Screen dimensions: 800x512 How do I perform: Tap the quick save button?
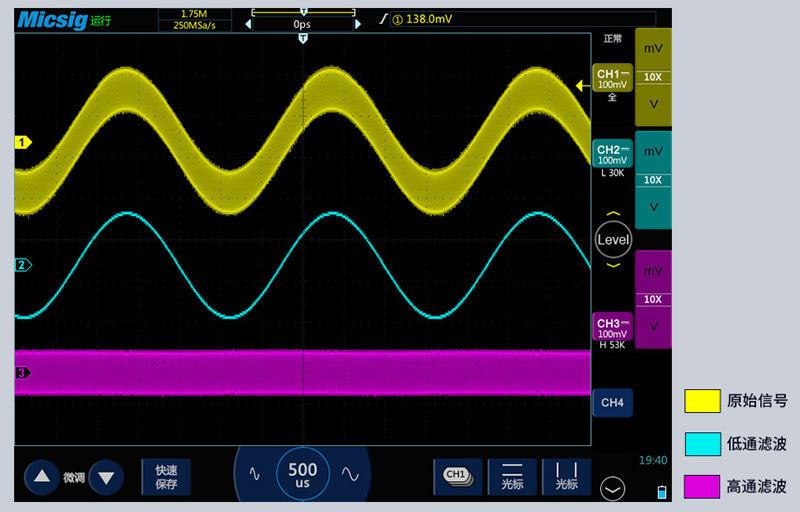[x=166, y=477]
